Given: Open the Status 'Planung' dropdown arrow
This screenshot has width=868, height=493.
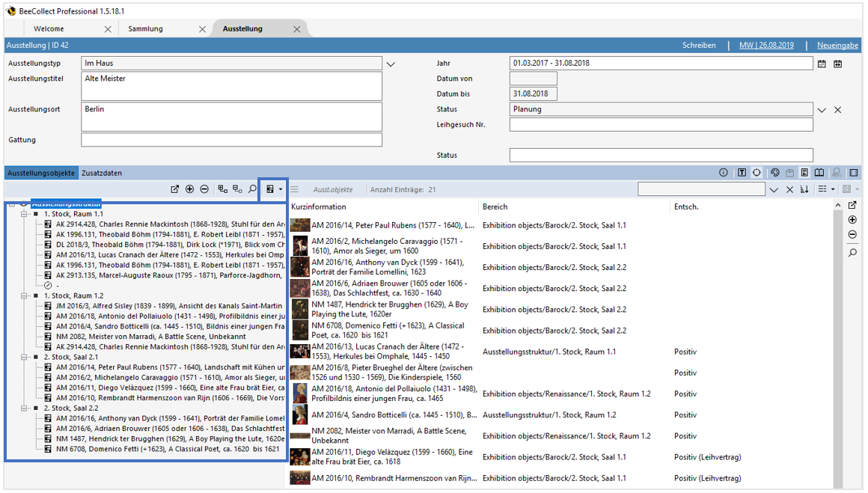Looking at the screenshot, I should [x=822, y=110].
